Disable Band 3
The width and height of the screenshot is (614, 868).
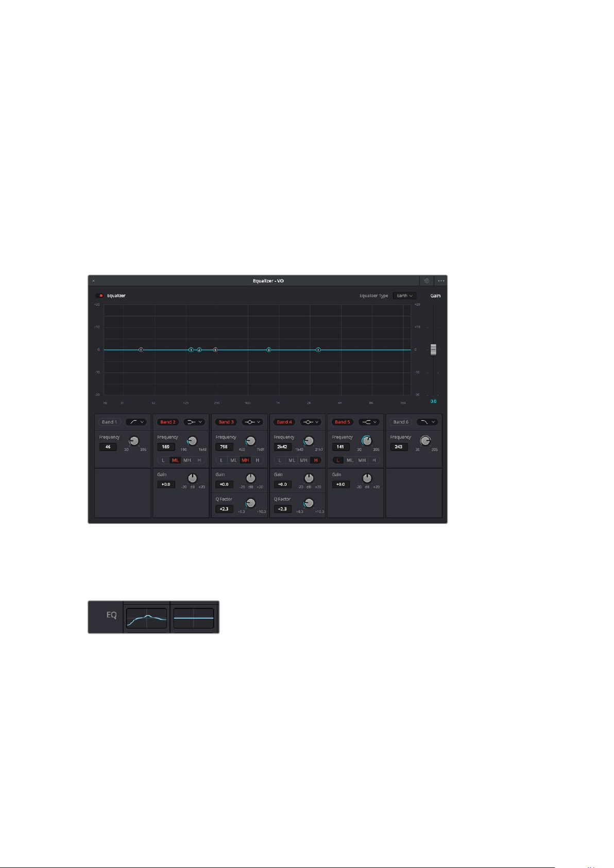click(226, 422)
